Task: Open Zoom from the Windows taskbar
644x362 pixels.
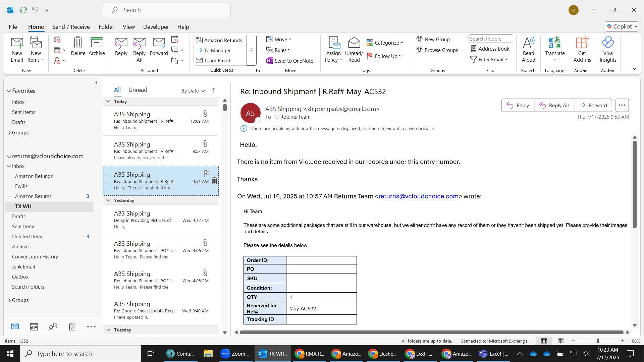Action: point(235,354)
